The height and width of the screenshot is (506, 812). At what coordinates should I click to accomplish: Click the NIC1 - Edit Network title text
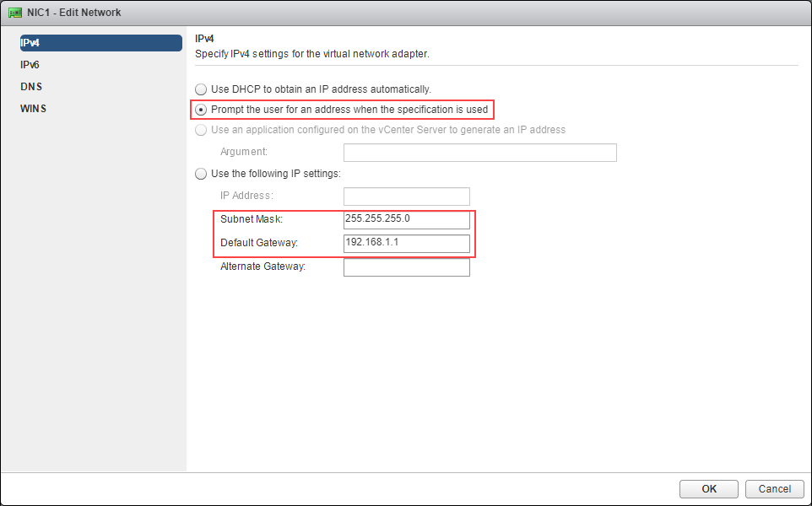tap(74, 13)
